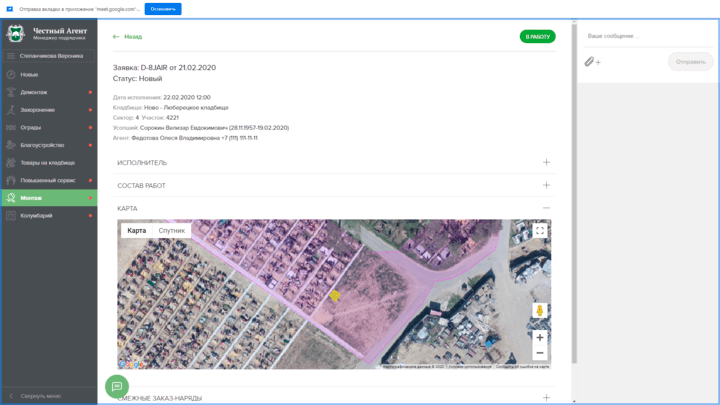Collapse the sidebar menu arrow
Image resolution: width=720 pixels, height=405 pixels.
[11, 396]
